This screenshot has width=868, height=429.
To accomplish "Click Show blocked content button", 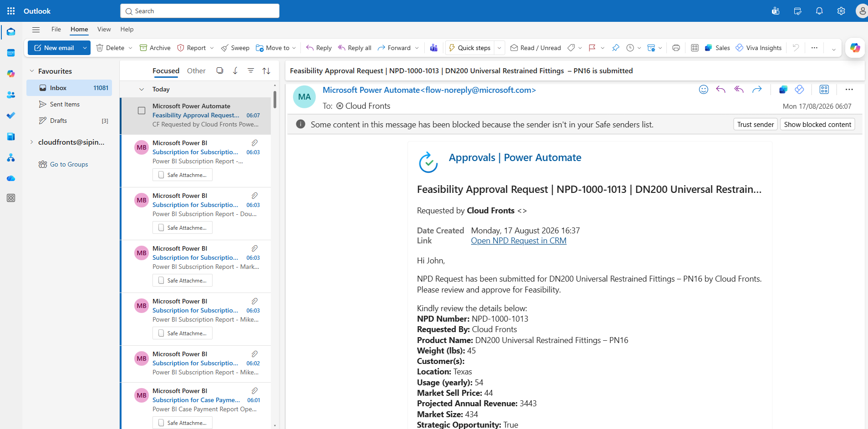I will click(817, 124).
